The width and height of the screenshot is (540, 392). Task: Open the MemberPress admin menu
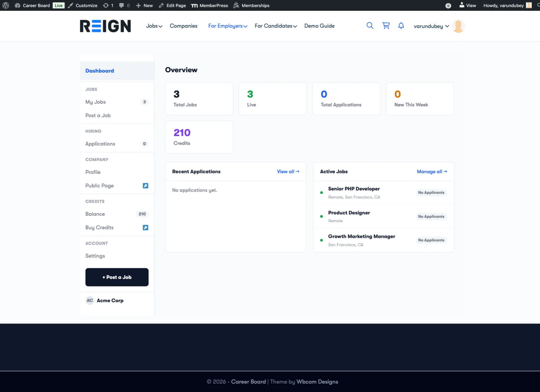[210, 5]
